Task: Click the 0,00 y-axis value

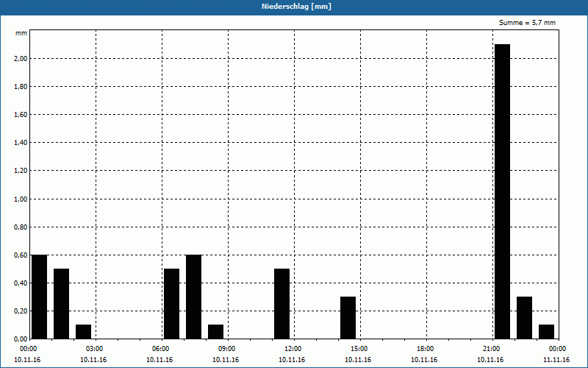Action: pos(21,339)
